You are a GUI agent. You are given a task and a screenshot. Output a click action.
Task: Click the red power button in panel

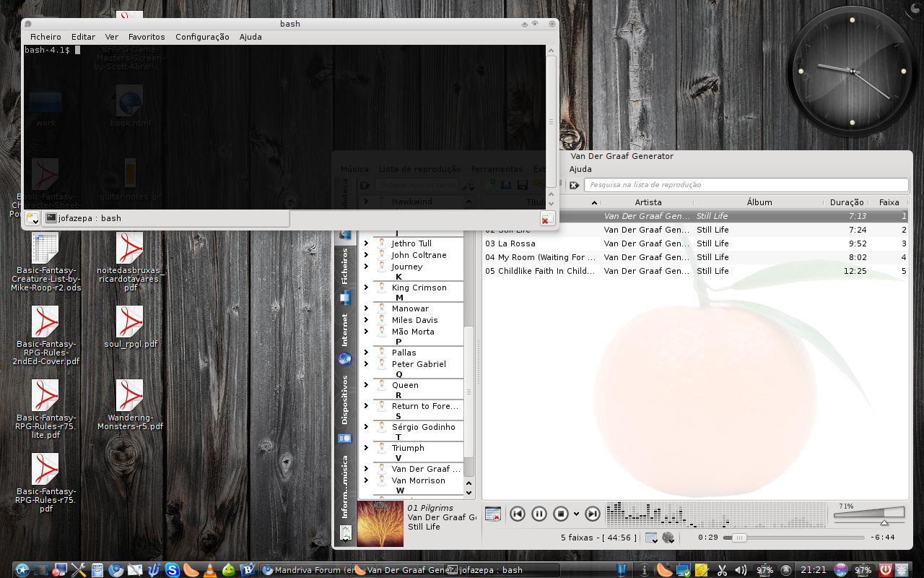pyautogui.click(x=886, y=570)
